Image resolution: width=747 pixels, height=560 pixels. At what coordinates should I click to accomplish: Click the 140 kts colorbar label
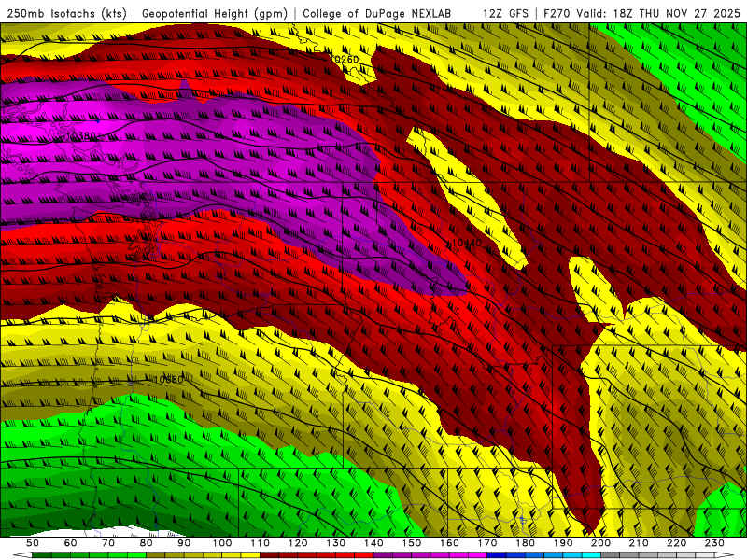coord(373,543)
